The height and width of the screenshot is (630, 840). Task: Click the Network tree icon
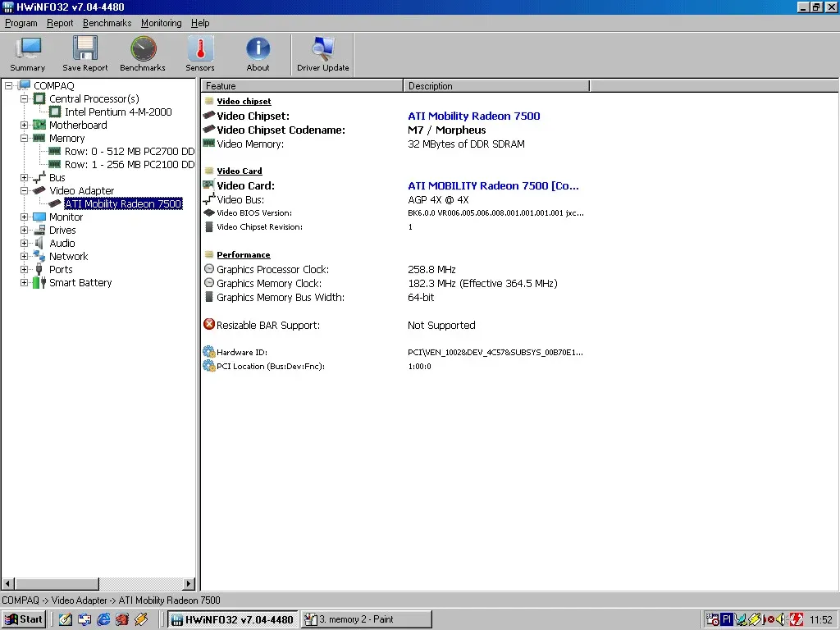coord(39,256)
